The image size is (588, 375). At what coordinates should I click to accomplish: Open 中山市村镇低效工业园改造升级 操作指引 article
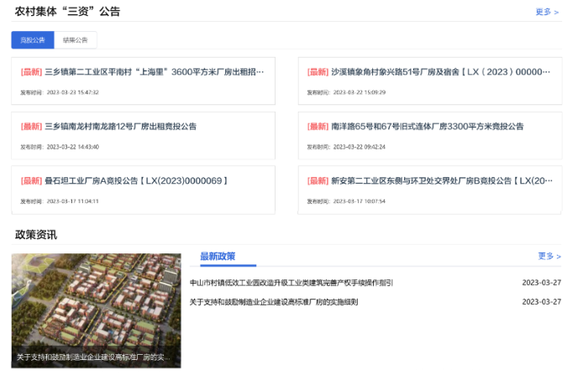click(291, 283)
